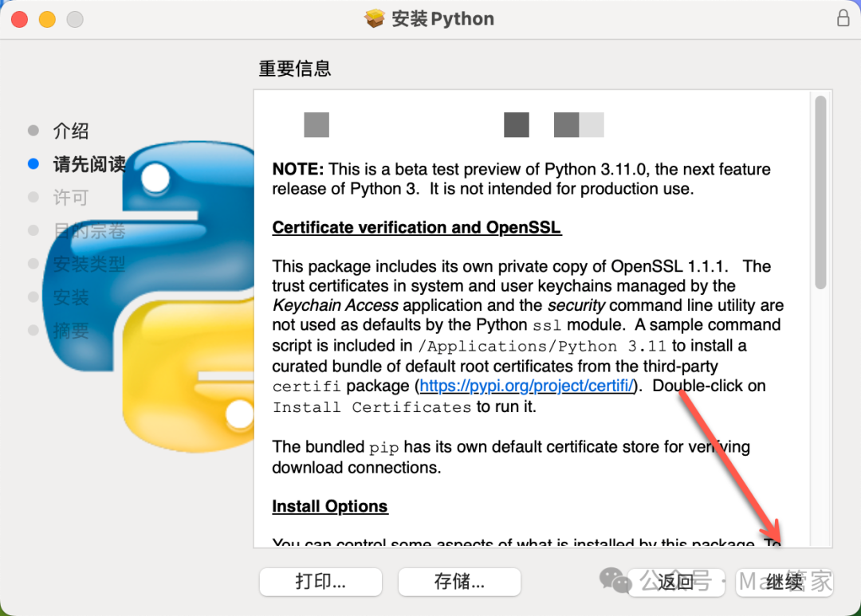
Task: Click the package box icon beside 安装 Python
Action: click(375, 18)
